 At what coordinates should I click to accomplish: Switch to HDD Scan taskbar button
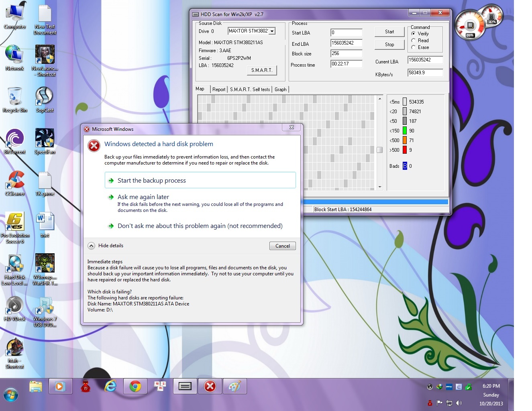pos(185,387)
